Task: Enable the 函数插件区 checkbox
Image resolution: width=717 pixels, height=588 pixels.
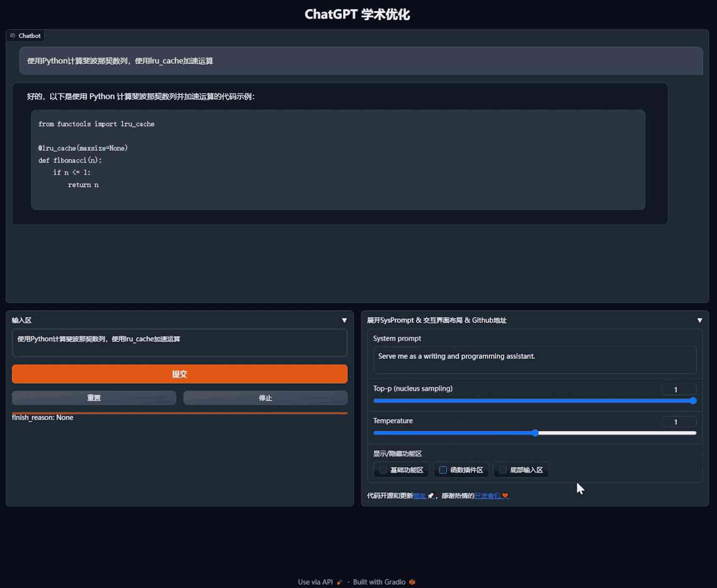Action: point(443,470)
